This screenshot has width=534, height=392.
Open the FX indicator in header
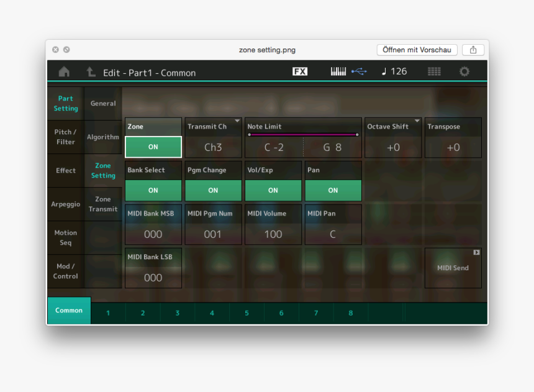(300, 71)
